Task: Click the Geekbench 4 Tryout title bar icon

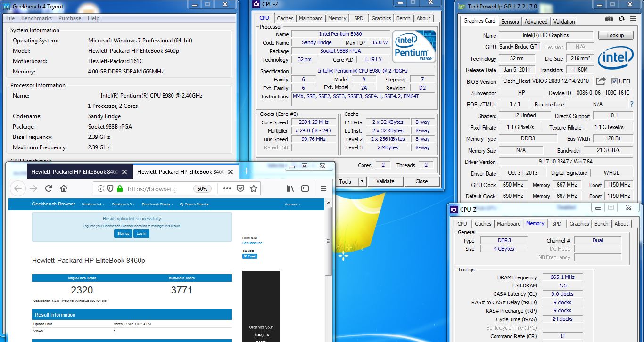Action: click(7, 7)
